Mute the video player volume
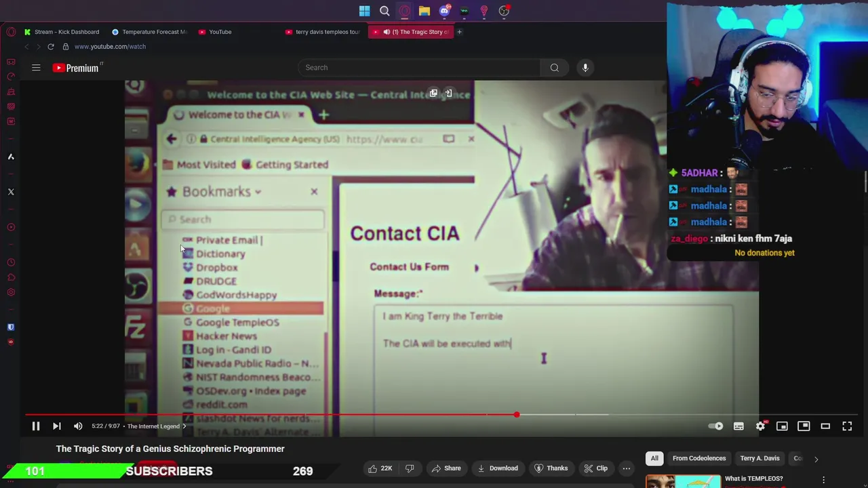This screenshot has width=868, height=488. 78,426
